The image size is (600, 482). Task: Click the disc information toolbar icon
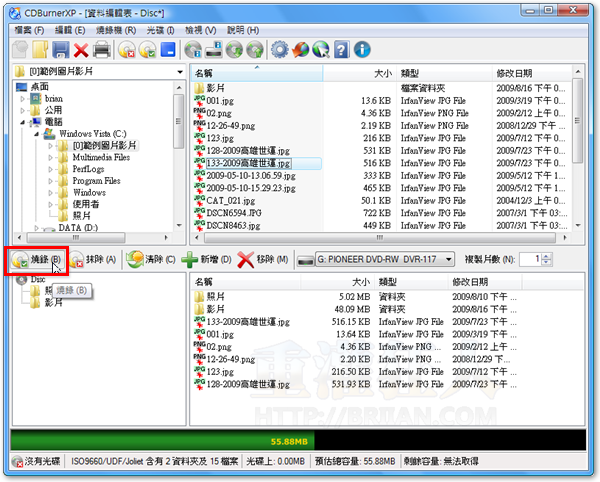[x=193, y=50]
